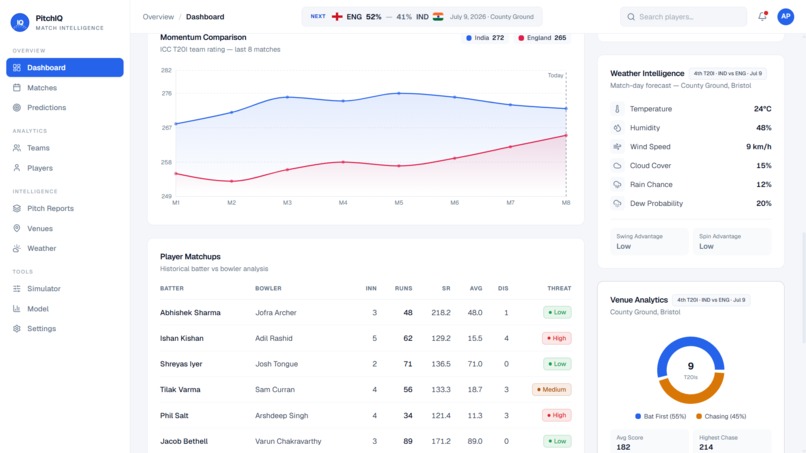Screen dimensions: 806x453
Task: Click the Venues map pin icon
Action: pos(17,228)
